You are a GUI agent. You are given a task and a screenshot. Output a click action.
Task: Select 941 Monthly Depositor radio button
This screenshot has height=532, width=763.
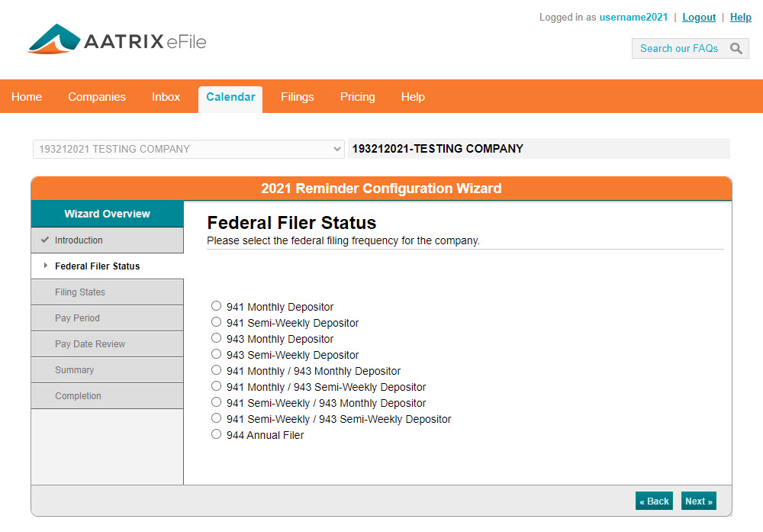[x=217, y=306]
